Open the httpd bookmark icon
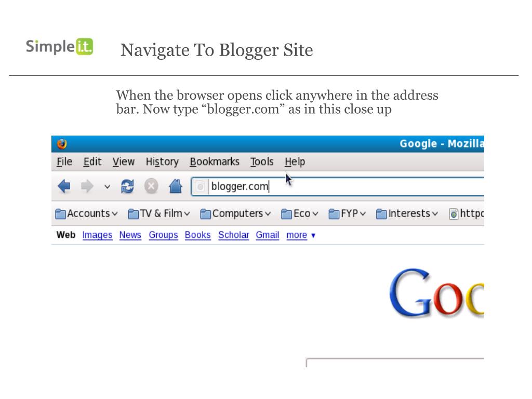The height and width of the screenshot is (399, 532). (454, 214)
